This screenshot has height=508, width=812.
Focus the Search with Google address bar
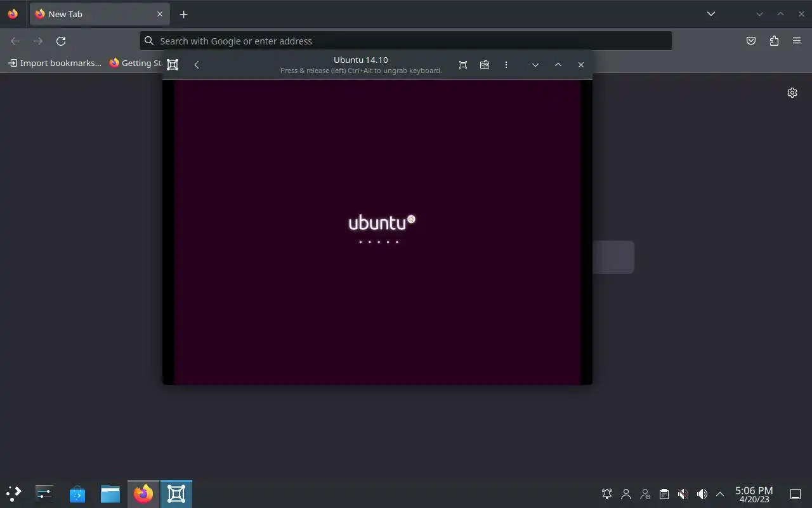click(406, 41)
